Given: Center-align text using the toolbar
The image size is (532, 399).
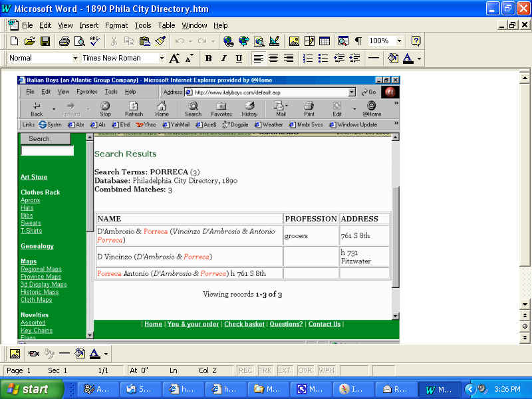Looking at the screenshot, I should pos(273,59).
